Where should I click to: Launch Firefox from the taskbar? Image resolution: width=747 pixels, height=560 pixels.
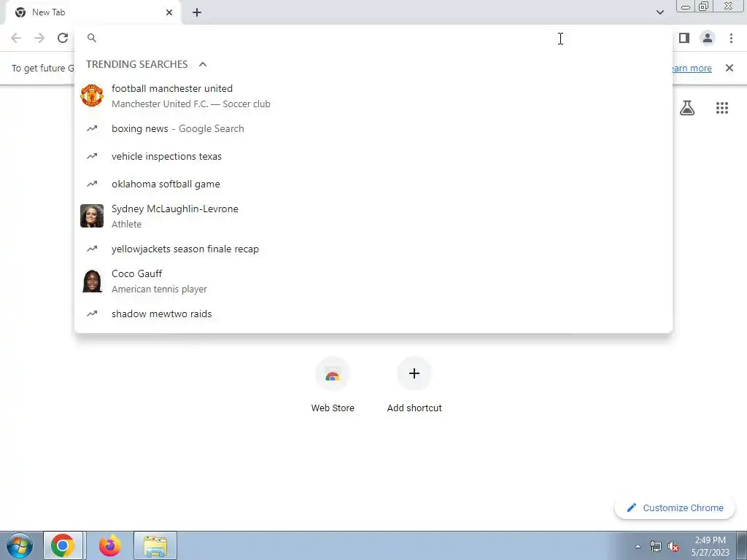coord(110,545)
